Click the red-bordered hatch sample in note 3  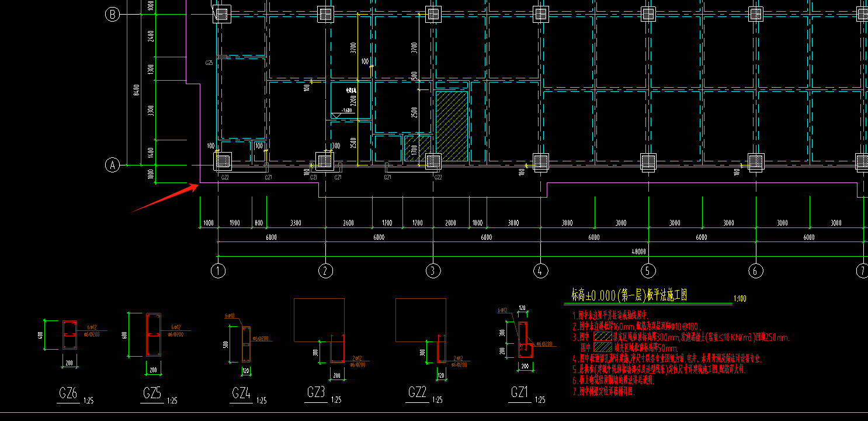pos(602,337)
